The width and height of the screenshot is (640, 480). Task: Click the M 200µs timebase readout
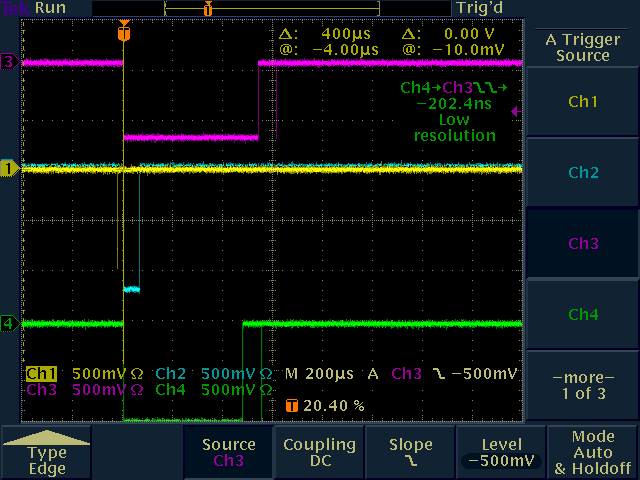click(319, 374)
